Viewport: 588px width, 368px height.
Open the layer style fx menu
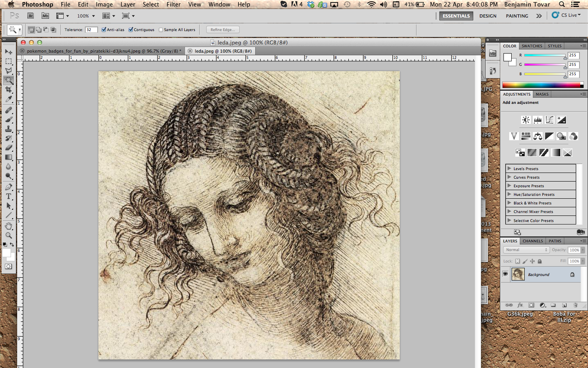(520, 305)
